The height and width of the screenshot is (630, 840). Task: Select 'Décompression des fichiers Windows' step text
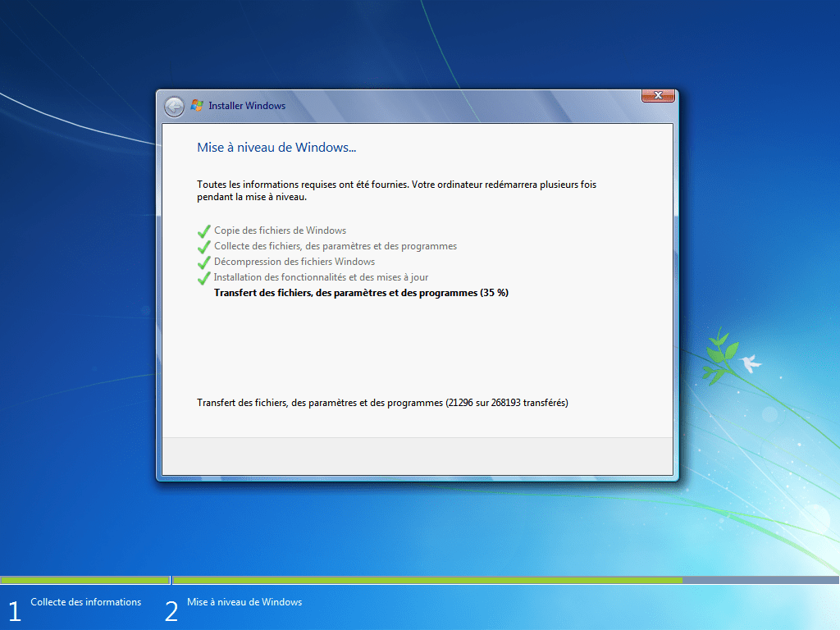294,262
